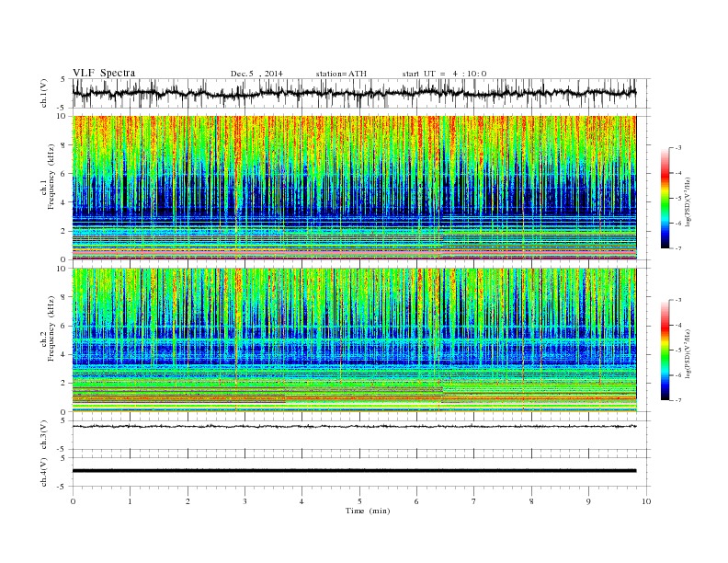The height and width of the screenshot is (563, 728).
Task: Click the ch.3 voltage trace
Action: (x=355, y=426)
